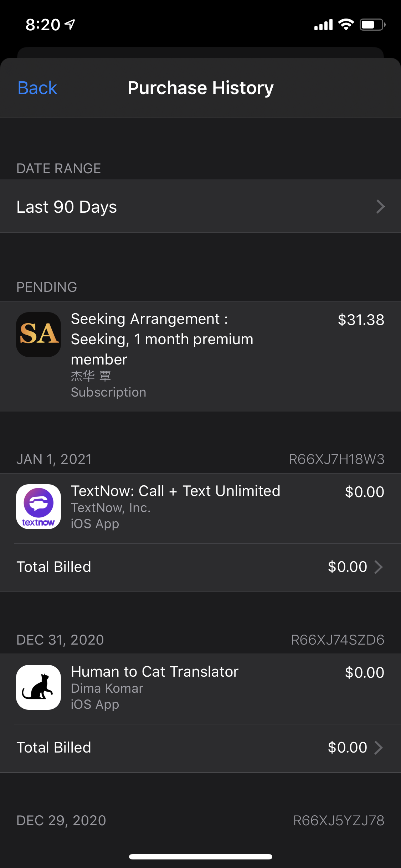Expand the Dec 31, 2020 Total Billed chevron
The height and width of the screenshot is (868, 401).
coord(379,748)
